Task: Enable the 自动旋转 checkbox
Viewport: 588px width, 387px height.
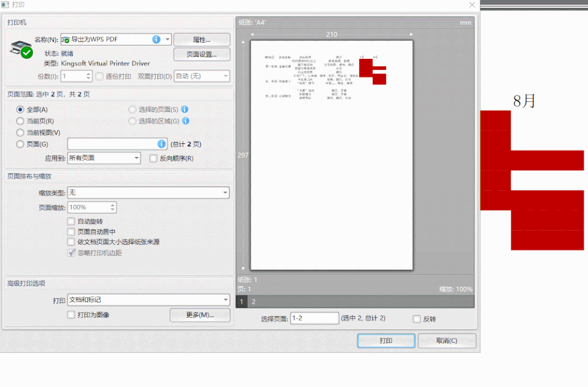Action: [71, 221]
